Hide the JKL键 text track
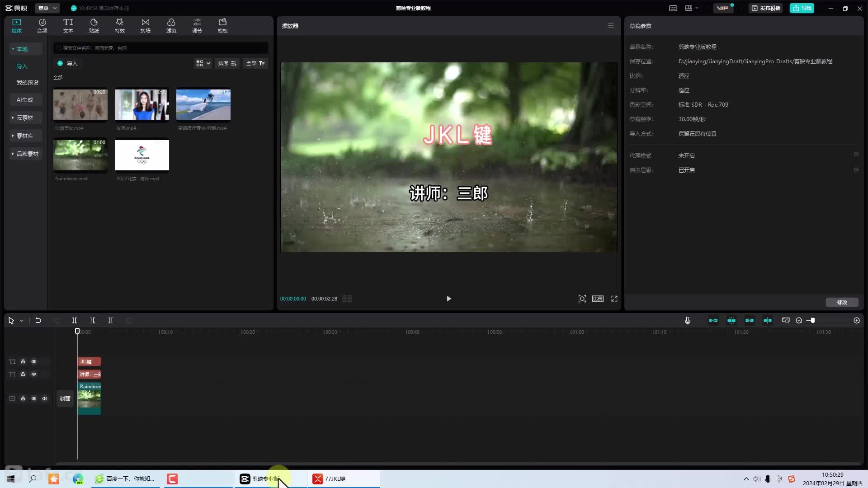The image size is (868, 488). click(34, 361)
